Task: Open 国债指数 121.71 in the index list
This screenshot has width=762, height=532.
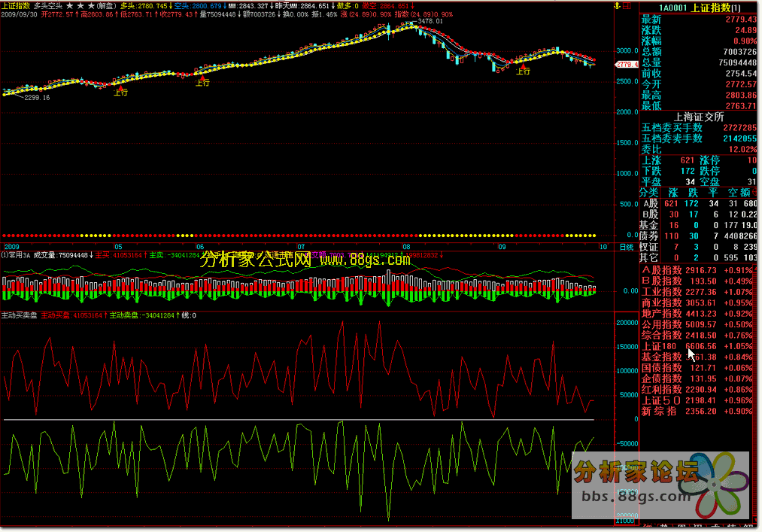Action: (x=697, y=368)
